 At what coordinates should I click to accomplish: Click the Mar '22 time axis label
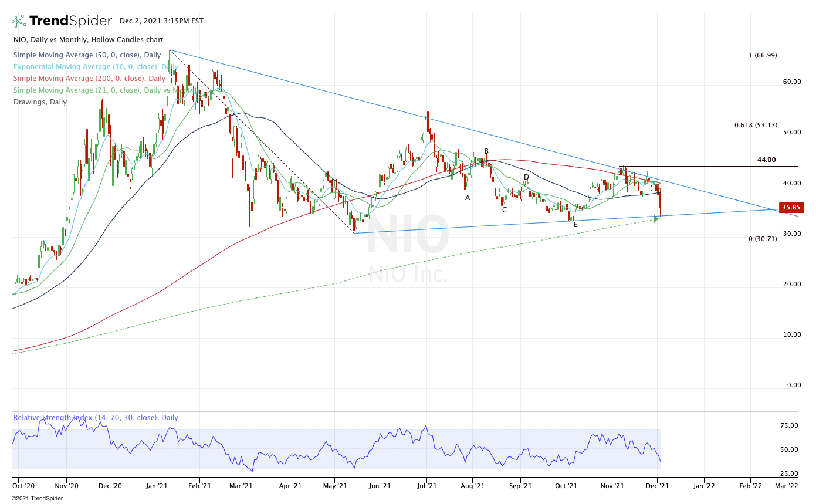[787, 485]
